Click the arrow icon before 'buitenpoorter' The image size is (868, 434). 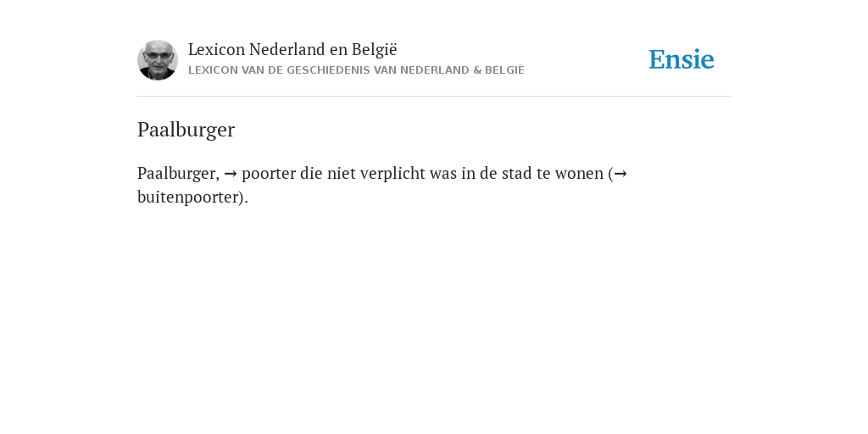click(620, 174)
